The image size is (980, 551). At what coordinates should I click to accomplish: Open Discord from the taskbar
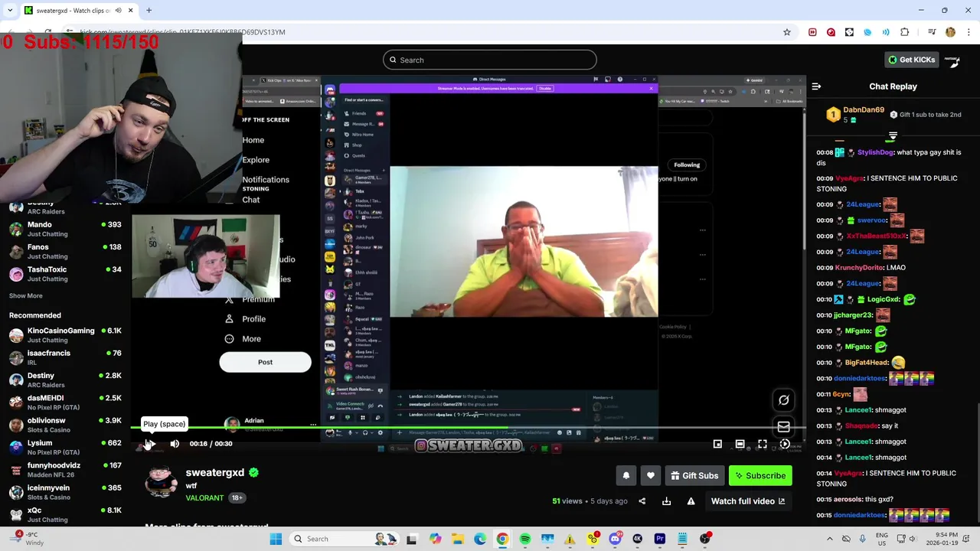point(615,539)
